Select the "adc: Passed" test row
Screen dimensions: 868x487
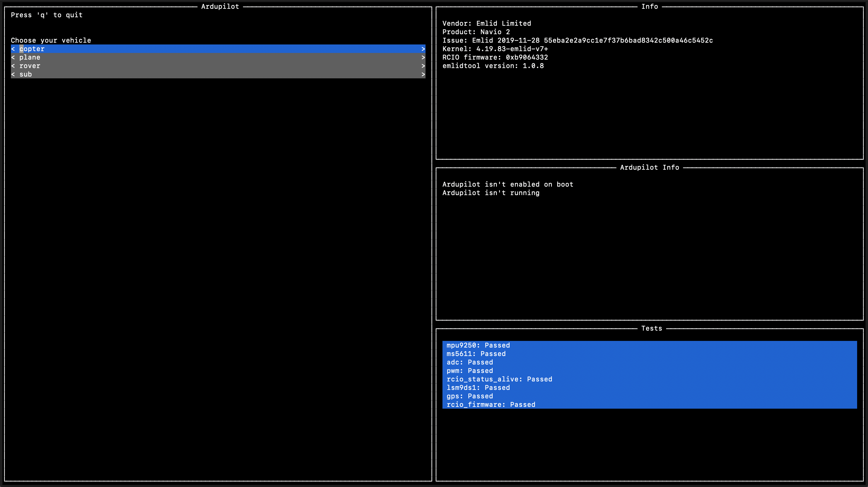tap(650, 362)
